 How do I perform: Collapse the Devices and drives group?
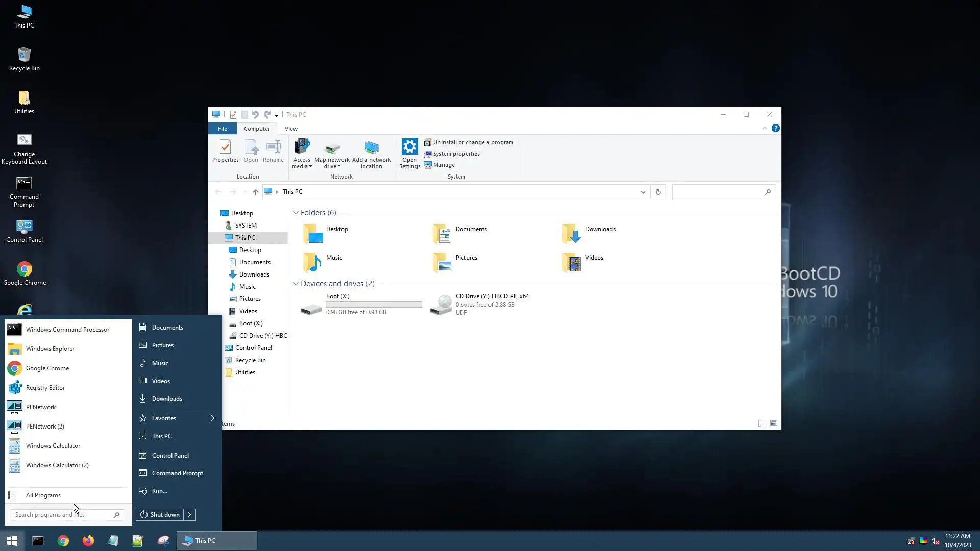pos(296,284)
